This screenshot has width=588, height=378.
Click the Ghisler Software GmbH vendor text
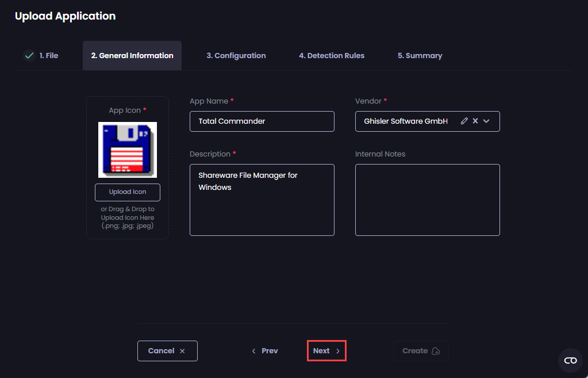click(x=406, y=121)
